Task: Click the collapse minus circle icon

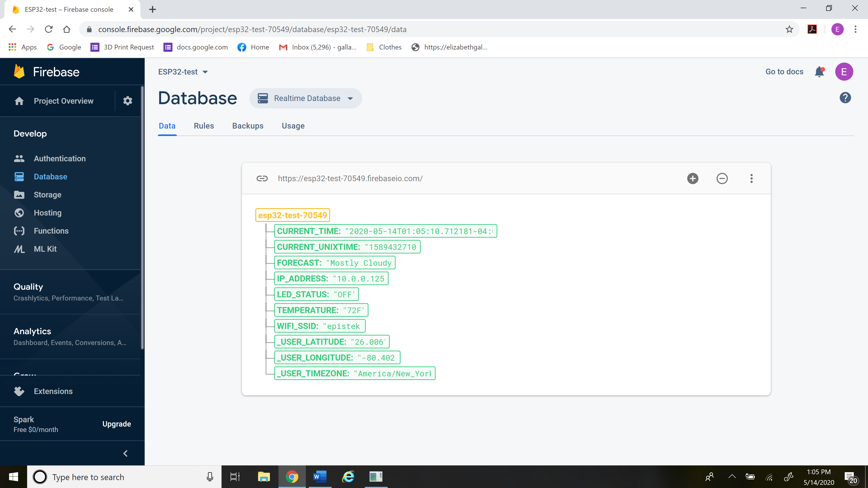Action: (722, 178)
